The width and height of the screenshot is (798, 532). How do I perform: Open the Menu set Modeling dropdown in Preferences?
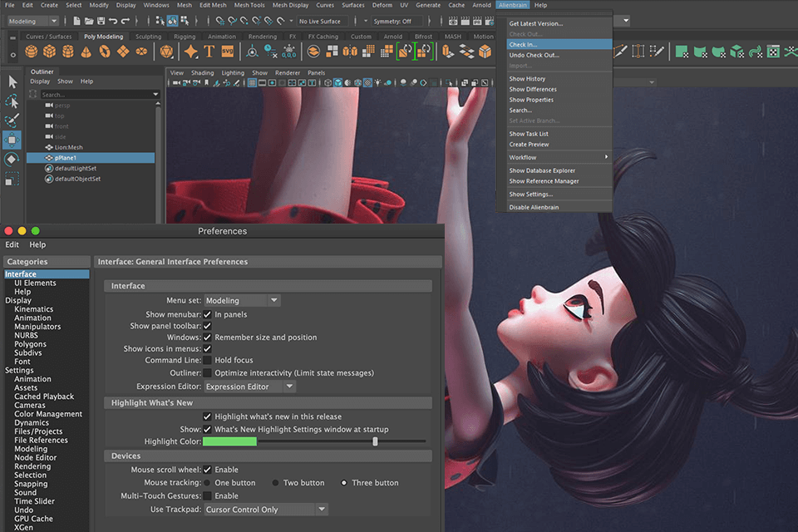click(241, 301)
